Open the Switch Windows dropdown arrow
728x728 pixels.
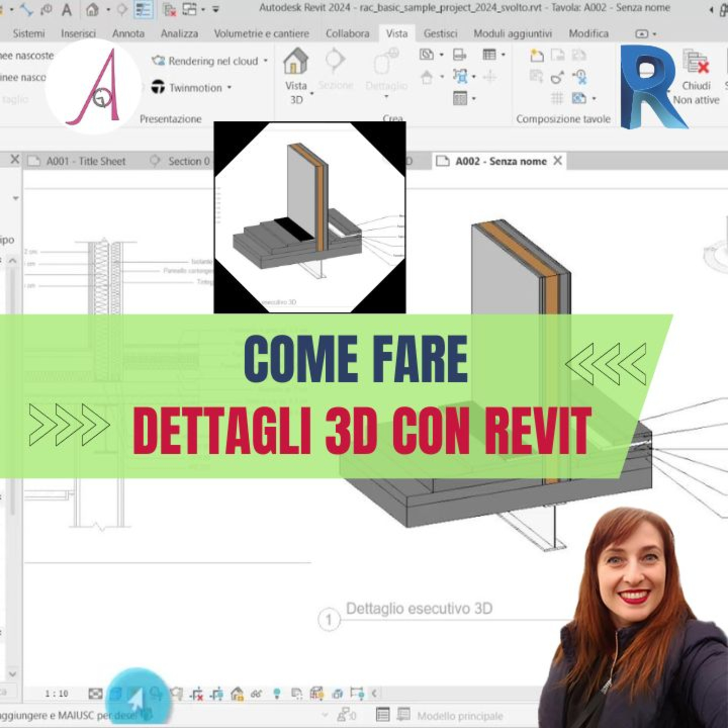[x=203, y=9]
